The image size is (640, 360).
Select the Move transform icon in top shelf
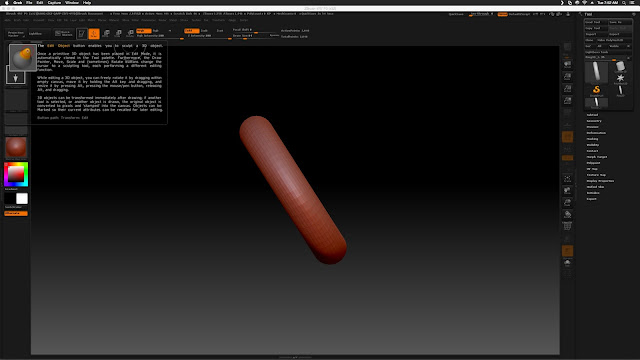tap(106, 34)
